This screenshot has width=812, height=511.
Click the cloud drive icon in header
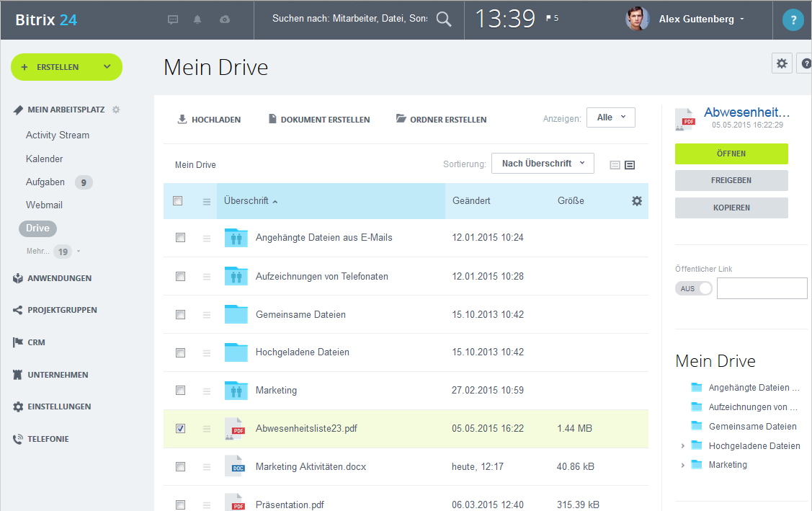225,19
